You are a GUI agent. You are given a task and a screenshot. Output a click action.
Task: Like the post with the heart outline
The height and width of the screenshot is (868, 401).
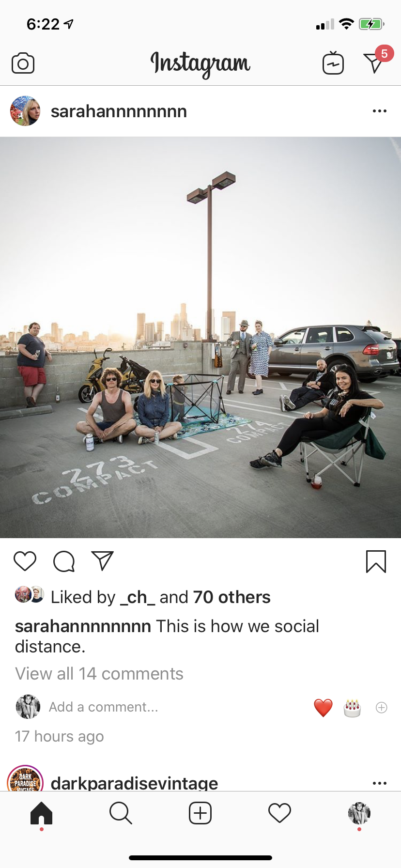point(25,561)
